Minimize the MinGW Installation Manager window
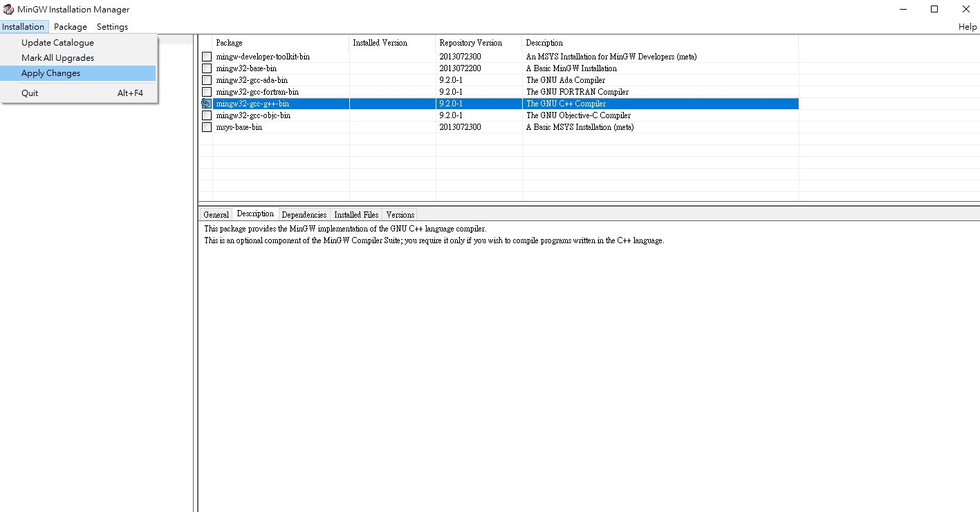Screen dimensions: 980x512 [x=904, y=9]
